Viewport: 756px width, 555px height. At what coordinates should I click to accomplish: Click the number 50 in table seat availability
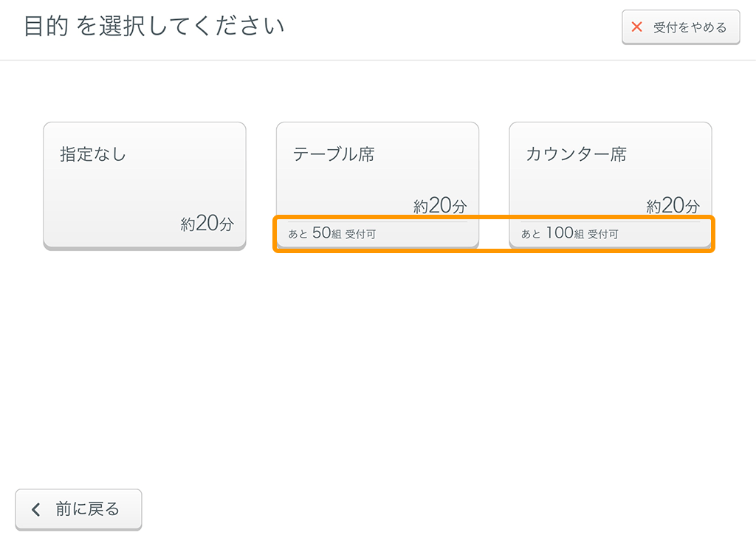tap(321, 233)
